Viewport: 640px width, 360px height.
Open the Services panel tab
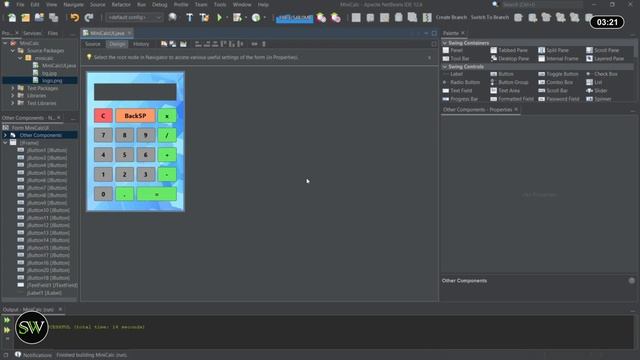[32, 33]
